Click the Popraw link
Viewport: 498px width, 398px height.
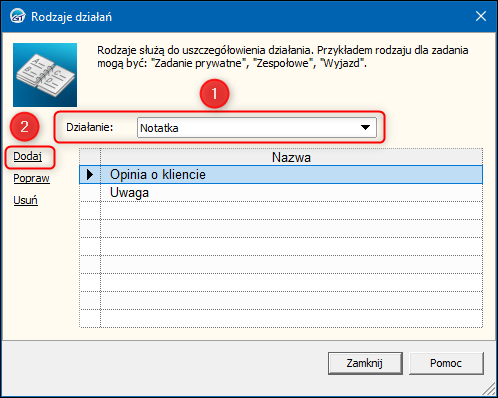point(31,178)
